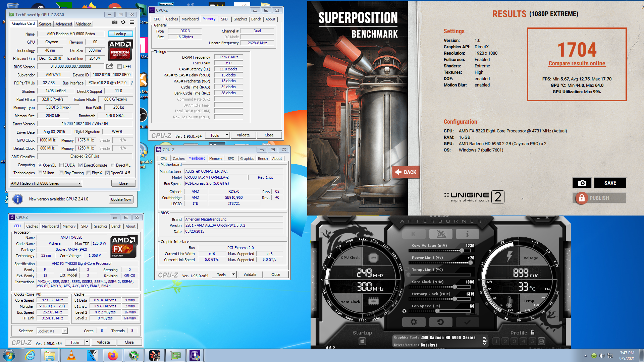
Task: Open SPD tab in CPU-Z Memory window
Action: [224, 19]
